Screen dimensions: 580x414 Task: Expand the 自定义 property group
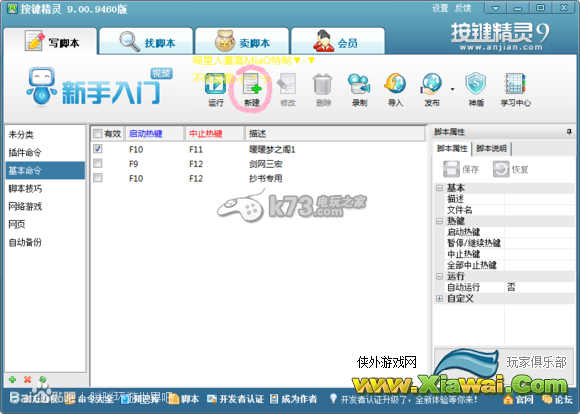(439, 299)
